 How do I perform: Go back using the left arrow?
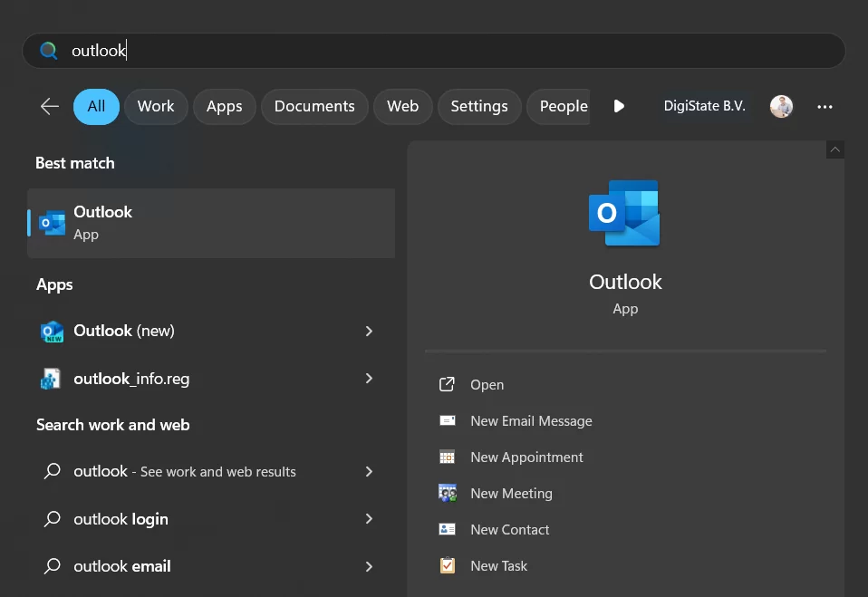[x=50, y=106]
